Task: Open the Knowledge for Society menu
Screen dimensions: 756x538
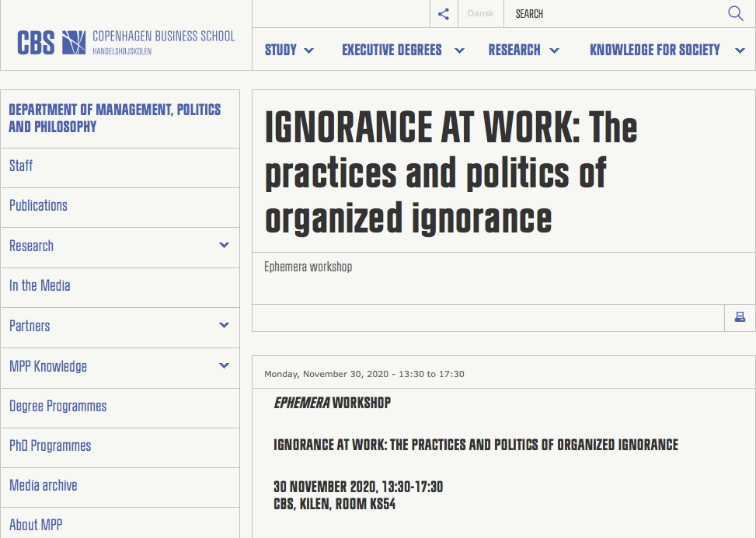Action: point(655,50)
